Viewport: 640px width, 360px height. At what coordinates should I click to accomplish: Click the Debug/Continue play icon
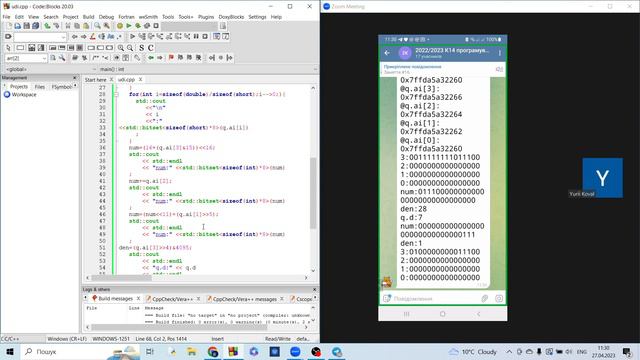click(132, 36)
